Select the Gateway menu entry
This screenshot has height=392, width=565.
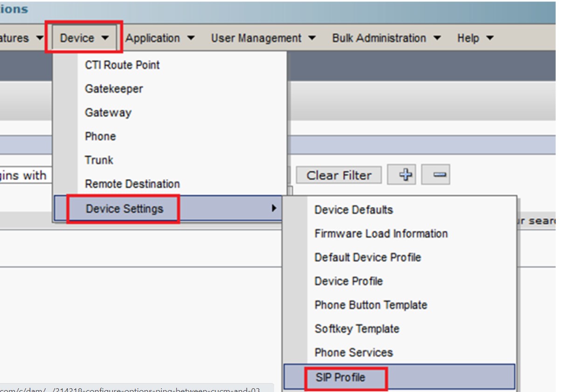point(108,112)
